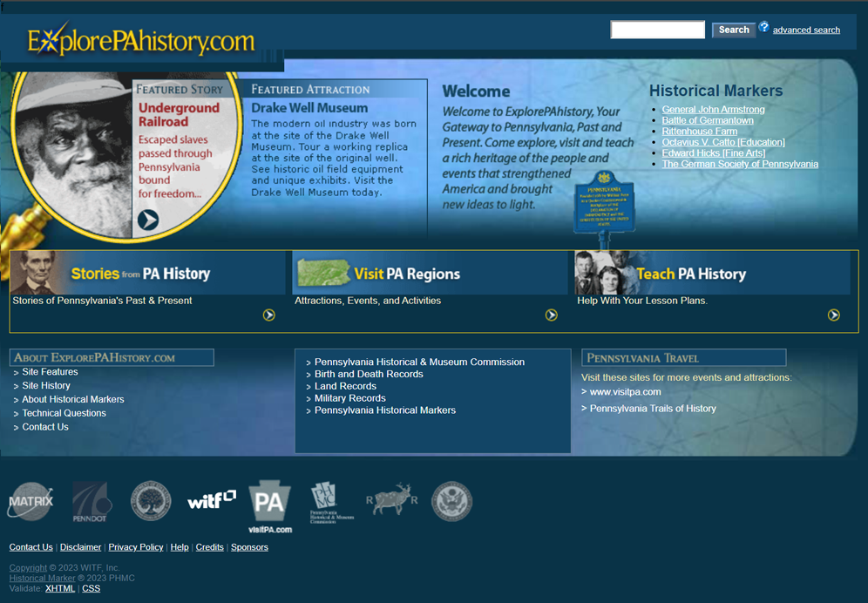This screenshot has width=868, height=603.
Task: Open the Disclaimer link
Action: 81,547
